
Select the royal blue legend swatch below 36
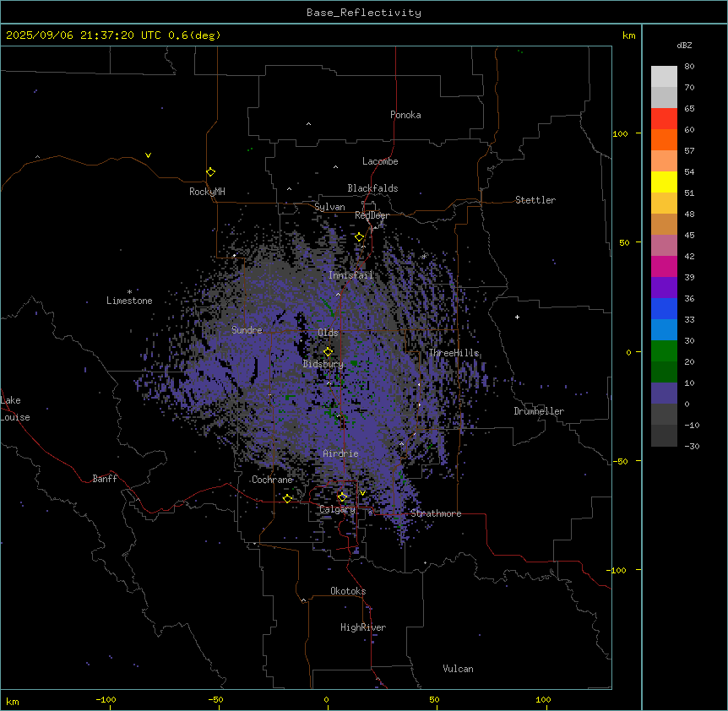(x=664, y=308)
